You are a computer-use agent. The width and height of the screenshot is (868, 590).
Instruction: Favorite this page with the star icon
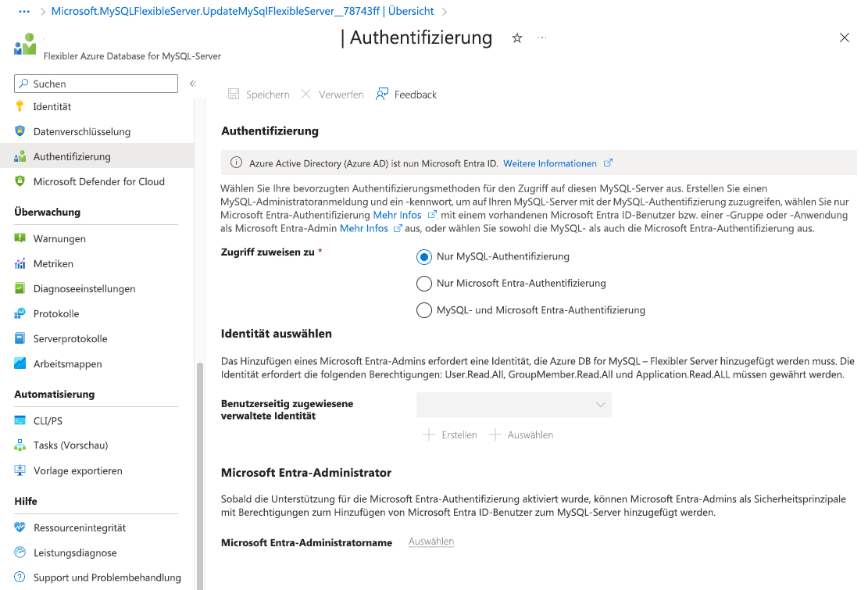(516, 38)
